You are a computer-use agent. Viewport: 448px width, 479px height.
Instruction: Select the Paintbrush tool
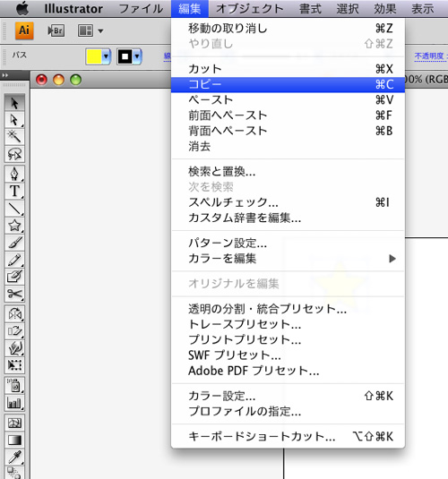[x=14, y=243]
